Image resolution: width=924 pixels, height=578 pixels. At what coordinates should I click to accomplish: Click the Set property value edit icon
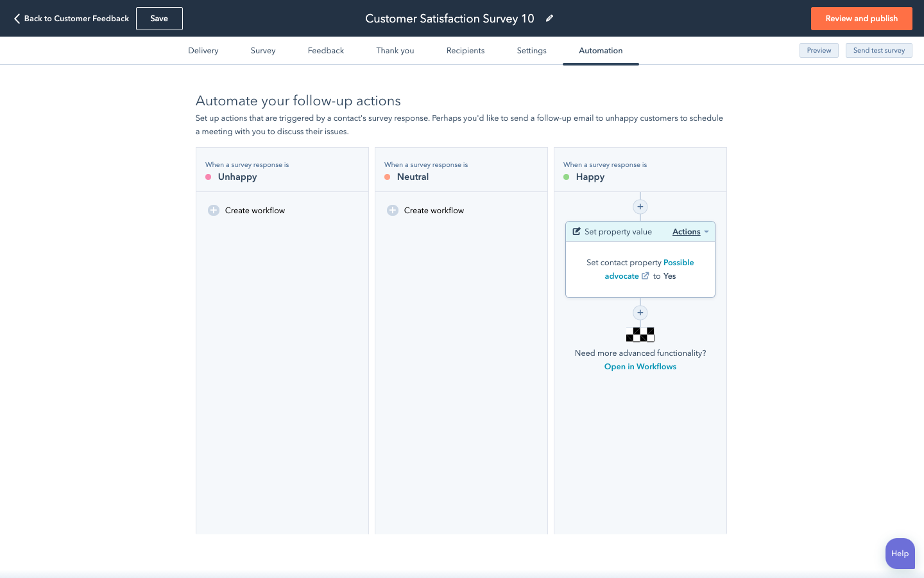(x=577, y=232)
